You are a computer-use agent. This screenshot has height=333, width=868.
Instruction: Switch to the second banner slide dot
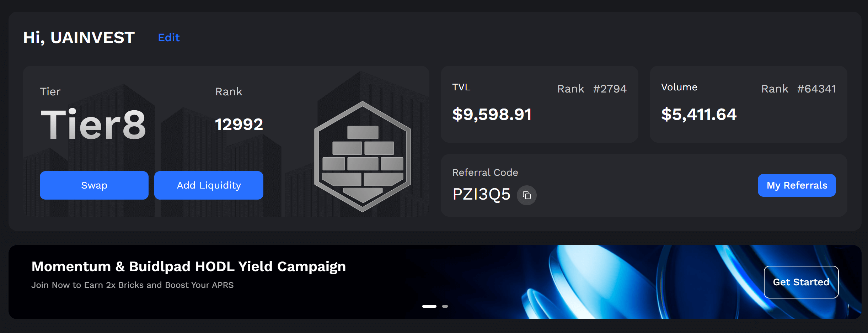[445, 306]
